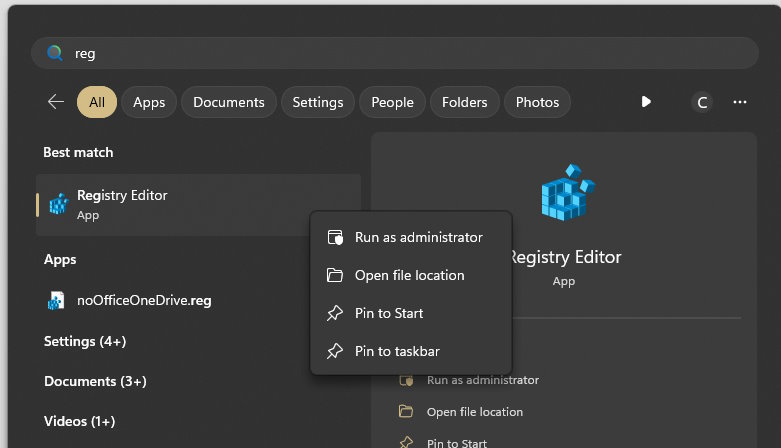Expand the Settings (4+) results group
Screen dimensions: 781x448
coord(85,341)
